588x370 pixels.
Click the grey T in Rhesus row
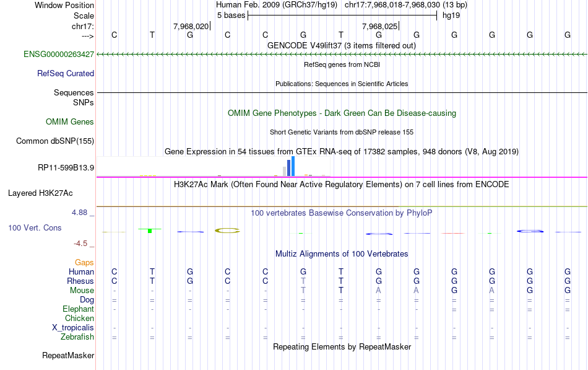(x=303, y=281)
